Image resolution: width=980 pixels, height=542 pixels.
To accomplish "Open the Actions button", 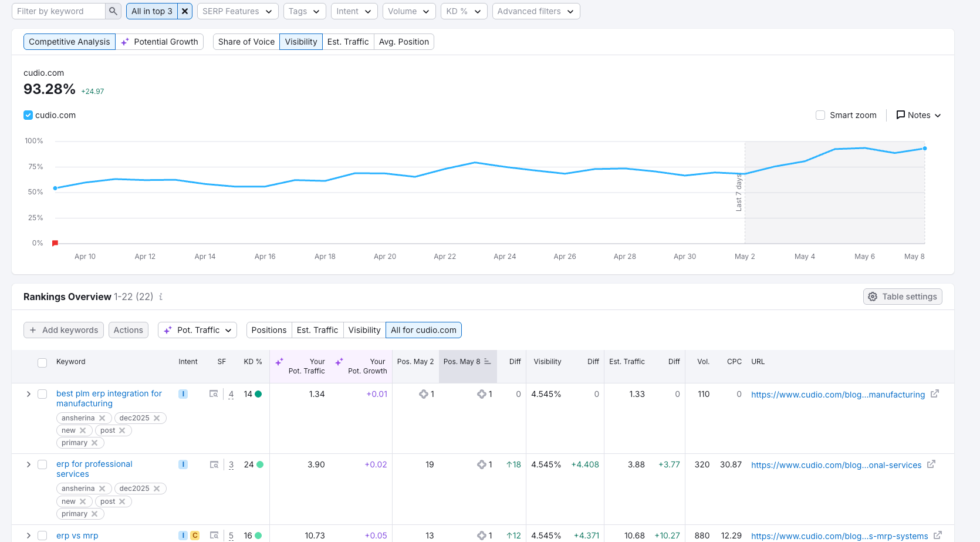I will pos(129,330).
